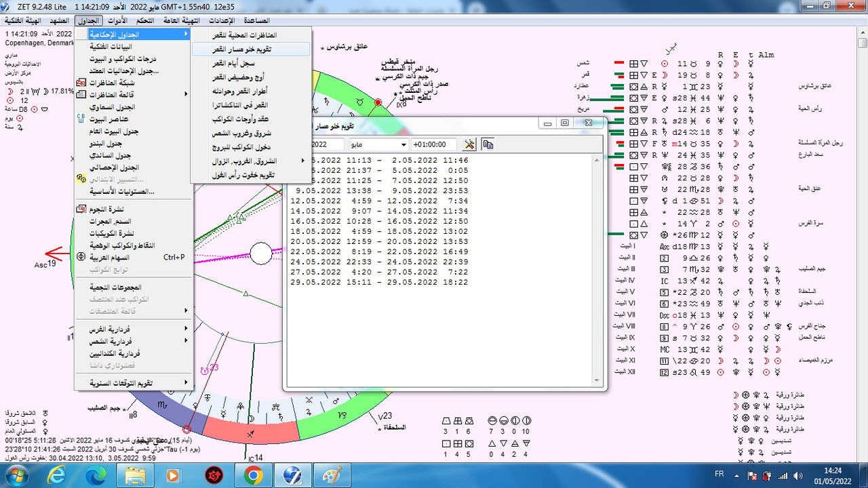Click the row 12.05.2022 4:59 in results list
The width and height of the screenshot is (868, 488).
point(379,201)
